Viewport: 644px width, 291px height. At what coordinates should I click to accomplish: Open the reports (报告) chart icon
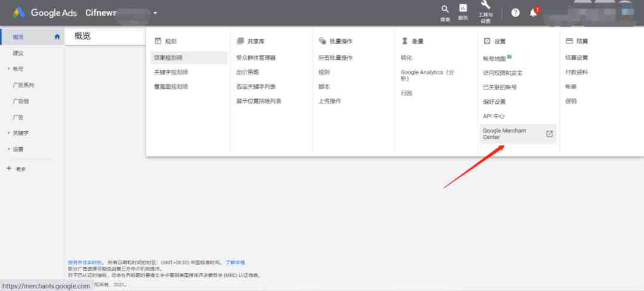(x=463, y=8)
